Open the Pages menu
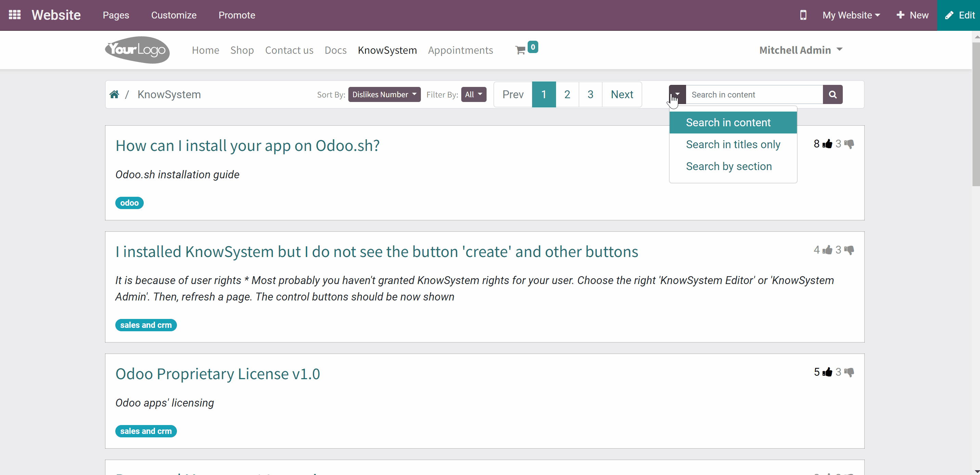Viewport: 980px width, 475px height. coord(116,15)
